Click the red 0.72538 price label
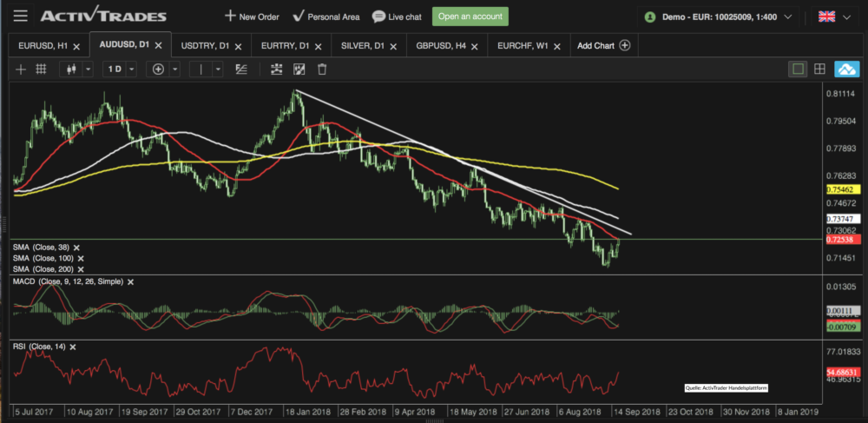868x423 pixels. pos(843,239)
